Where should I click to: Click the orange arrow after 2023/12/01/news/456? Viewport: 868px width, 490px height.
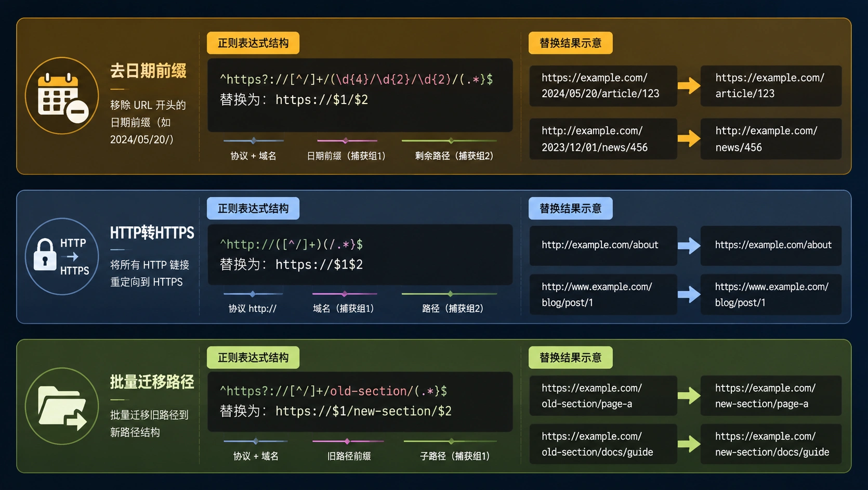[689, 138]
